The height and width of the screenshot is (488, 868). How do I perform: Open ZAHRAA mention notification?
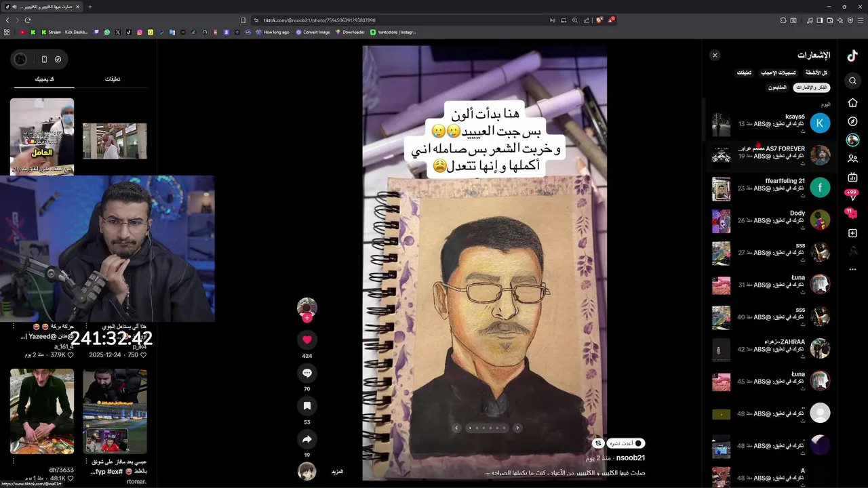click(x=771, y=349)
